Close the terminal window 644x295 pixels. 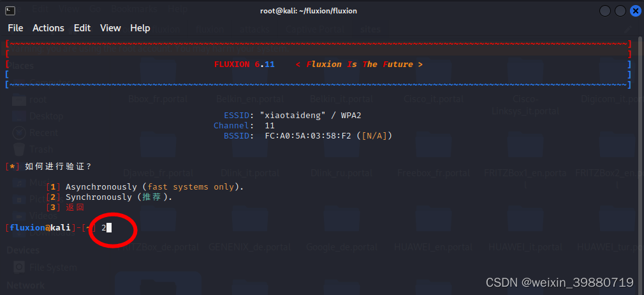tap(635, 11)
